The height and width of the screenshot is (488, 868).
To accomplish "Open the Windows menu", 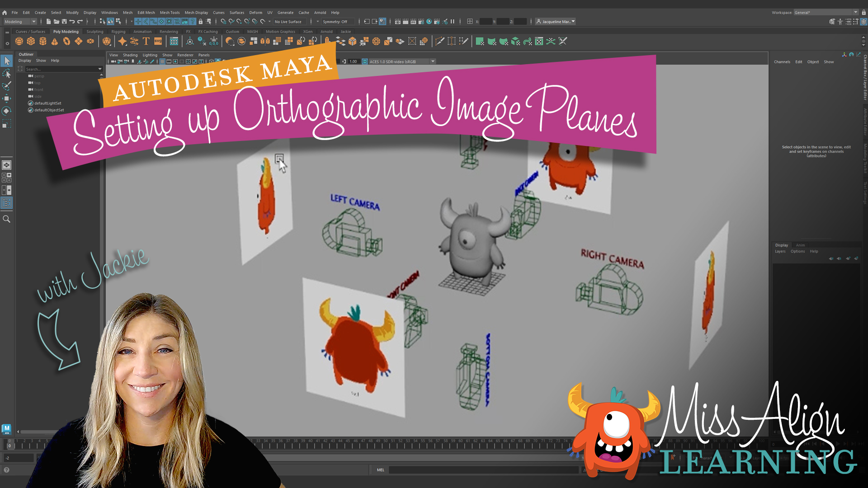I will point(109,13).
